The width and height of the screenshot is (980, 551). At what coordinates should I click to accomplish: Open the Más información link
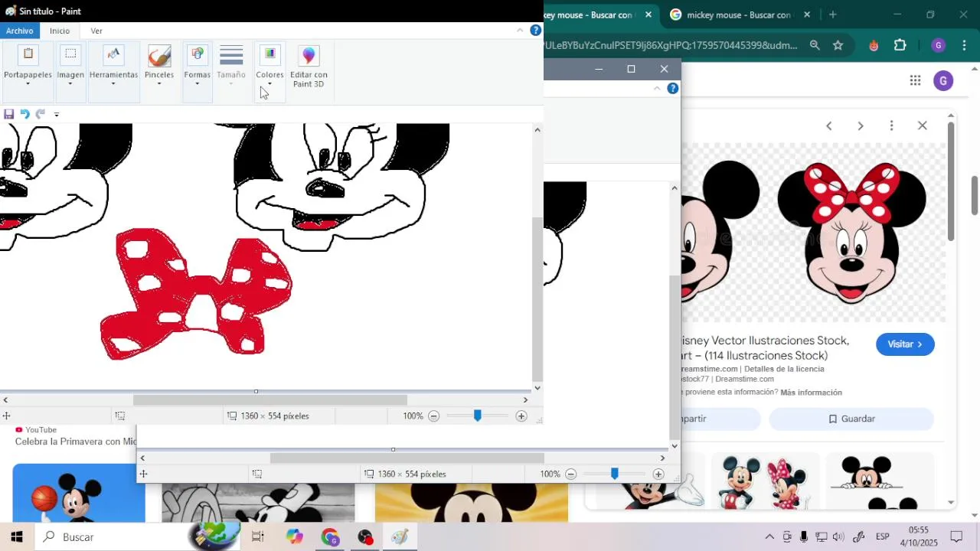811,393
